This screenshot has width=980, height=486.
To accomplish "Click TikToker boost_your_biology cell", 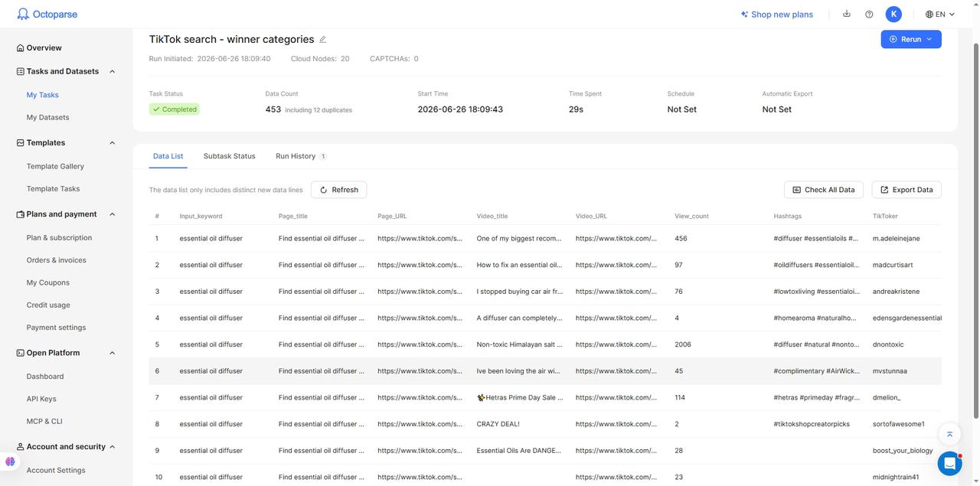I will 903,451.
